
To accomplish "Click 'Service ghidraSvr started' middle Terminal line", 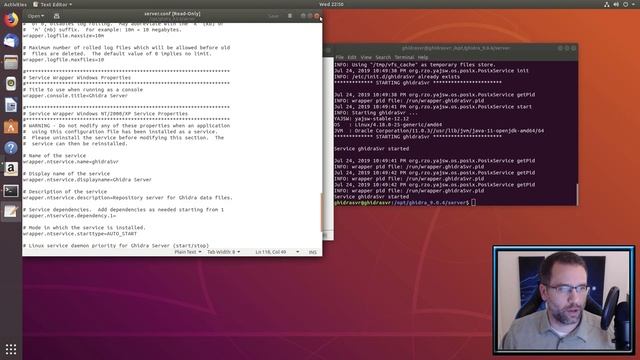I will point(371,149).
